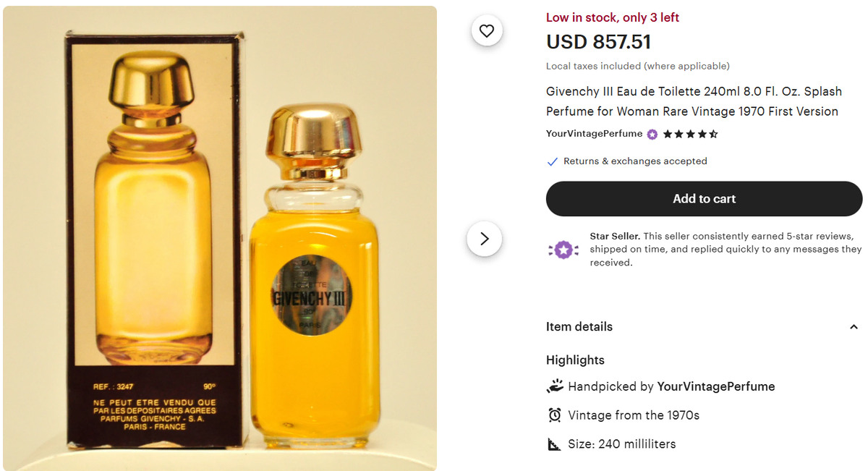This screenshot has height=471, width=868.
Task: Click the blue Returns checkmark icon
Action: [553, 161]
